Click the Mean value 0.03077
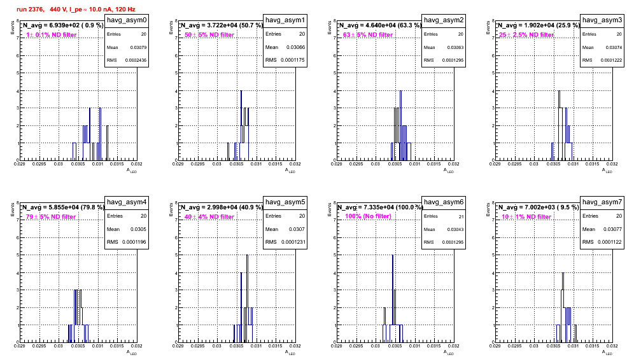 (612, 229)
